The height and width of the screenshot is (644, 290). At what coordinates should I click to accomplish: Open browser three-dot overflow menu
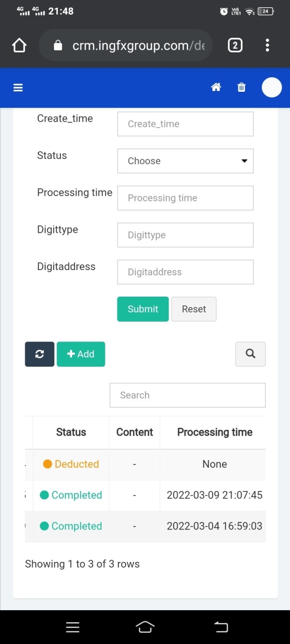[267, 45]
